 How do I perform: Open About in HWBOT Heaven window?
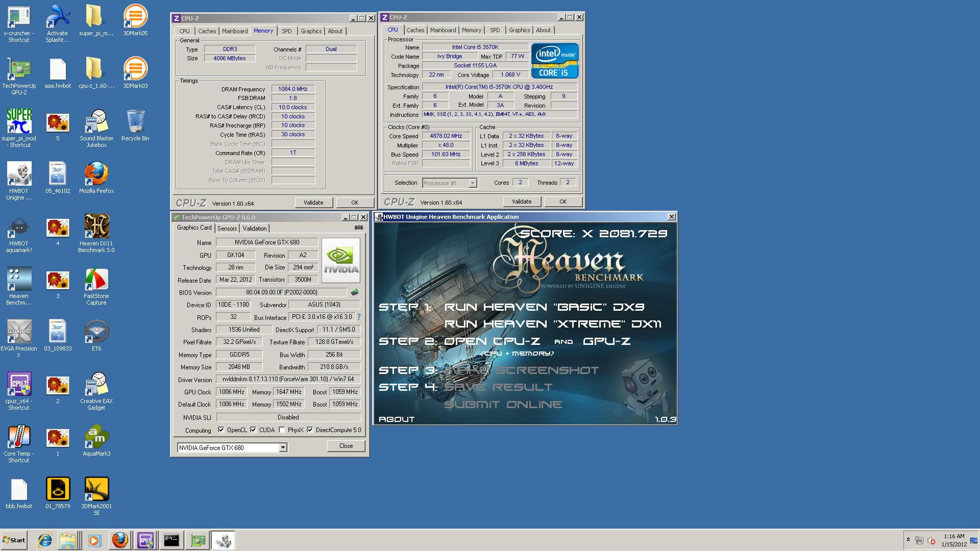[x=397, y=419]
